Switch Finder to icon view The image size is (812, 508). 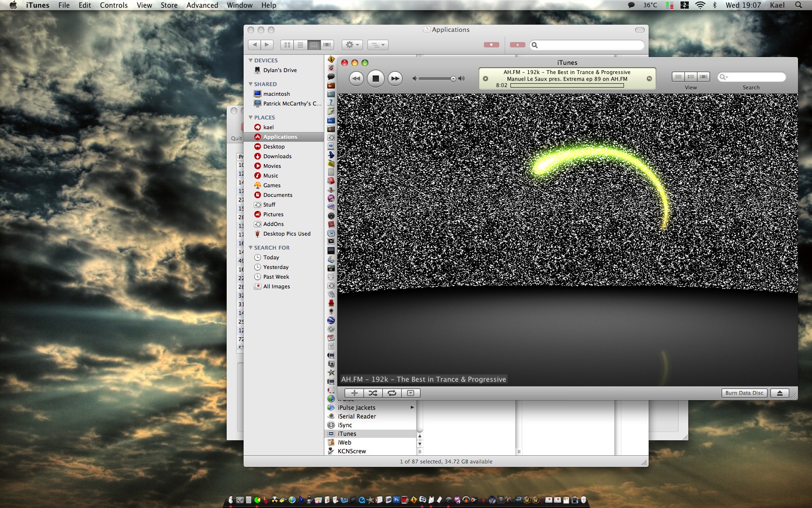287,45
